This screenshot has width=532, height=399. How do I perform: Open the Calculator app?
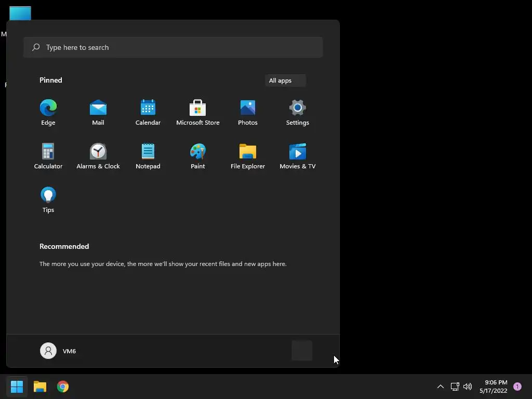48,156
